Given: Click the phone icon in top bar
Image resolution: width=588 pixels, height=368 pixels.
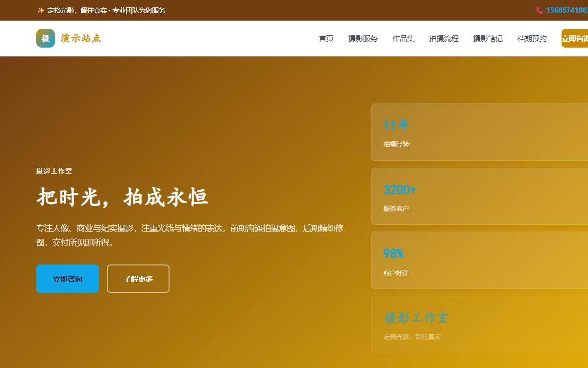Looking at the screenshot, I should coord(539,10).
